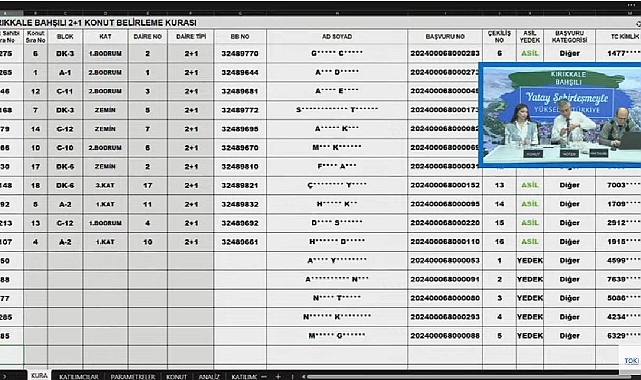Select the name cell Ç******** Y****
The height and width of the screenshot is (380, 641).
pos(337,185)
